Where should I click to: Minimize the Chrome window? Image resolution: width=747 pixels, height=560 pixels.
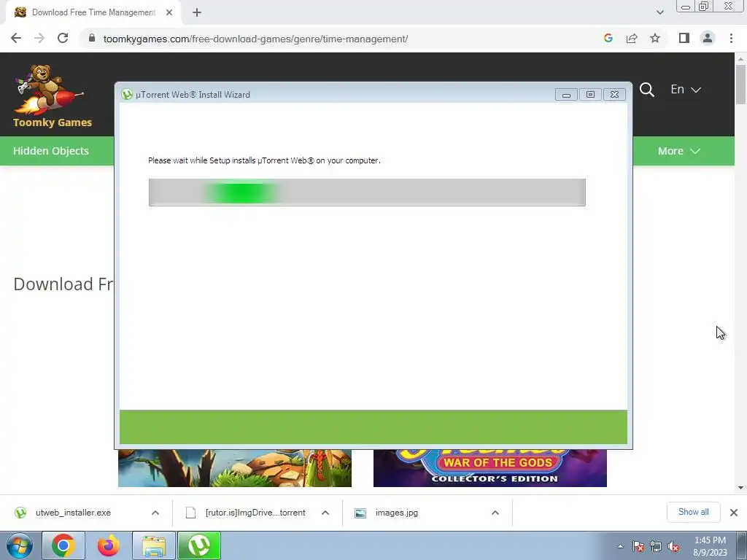686,7
